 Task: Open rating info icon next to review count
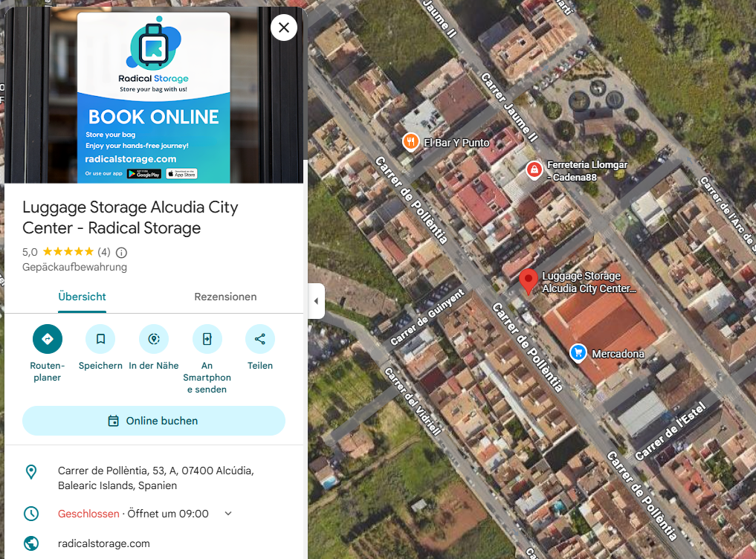121,252
